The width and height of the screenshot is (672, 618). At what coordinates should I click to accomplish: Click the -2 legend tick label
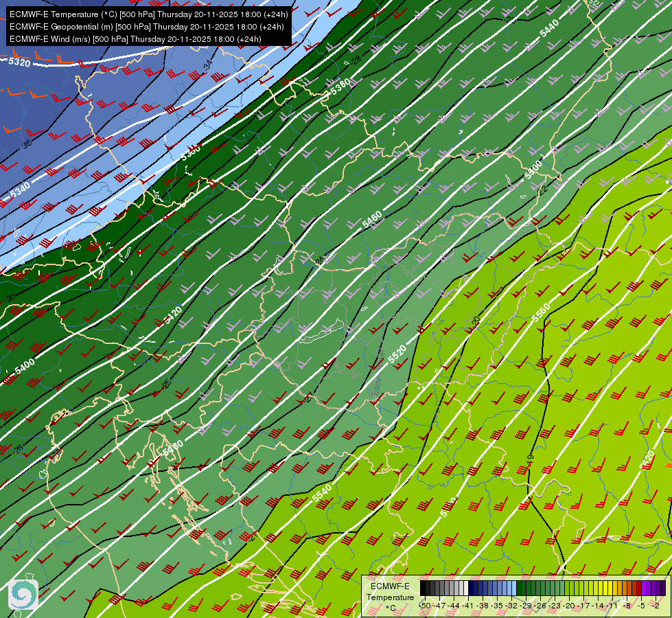656,606
